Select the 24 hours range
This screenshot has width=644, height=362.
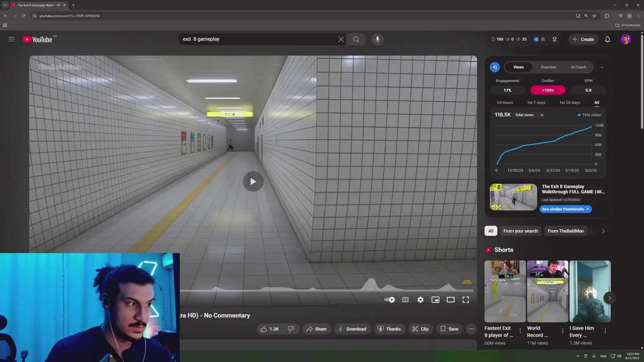pyautogui.click(x=505, y=103)
